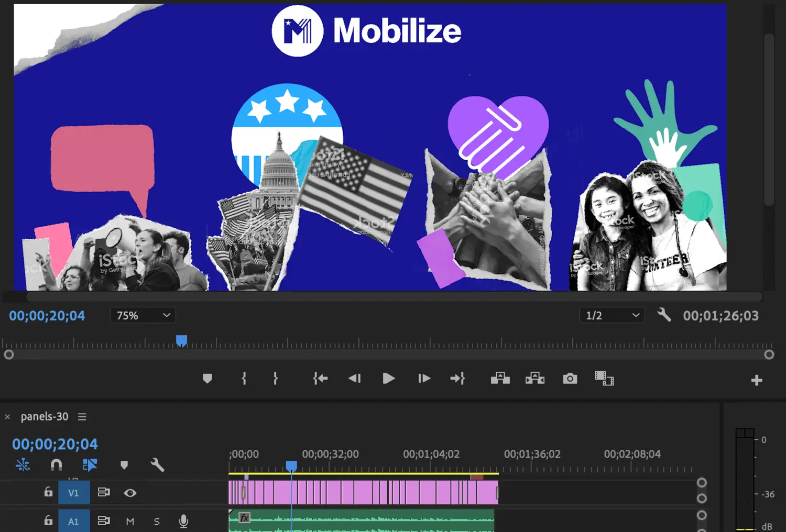This screenshot has height=532, width=786.
Task: Add a marker in the Program Monitor
Action: click(x=207, y=378)
